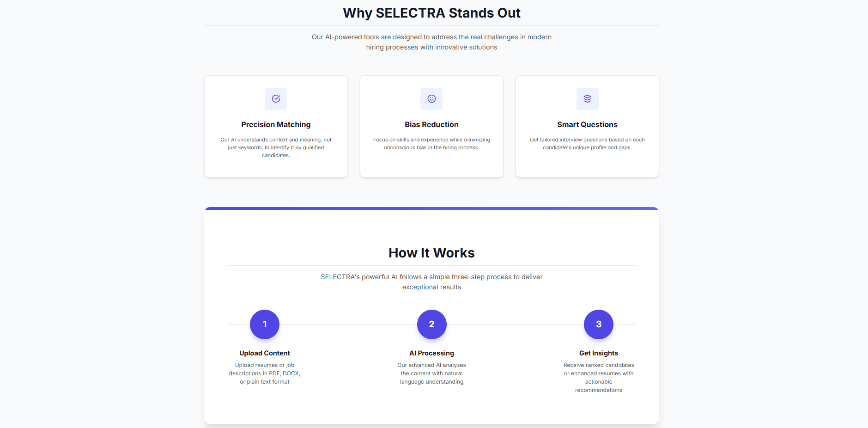Click the 'How It Works' heading
This screenshot has height=428, width=868.
[x=431, y=253]
